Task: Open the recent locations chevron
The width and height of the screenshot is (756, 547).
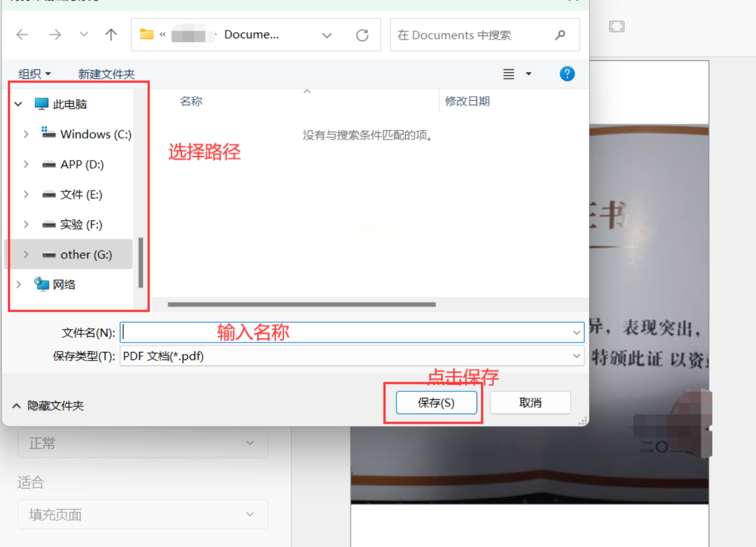Action: click(84, 34)
